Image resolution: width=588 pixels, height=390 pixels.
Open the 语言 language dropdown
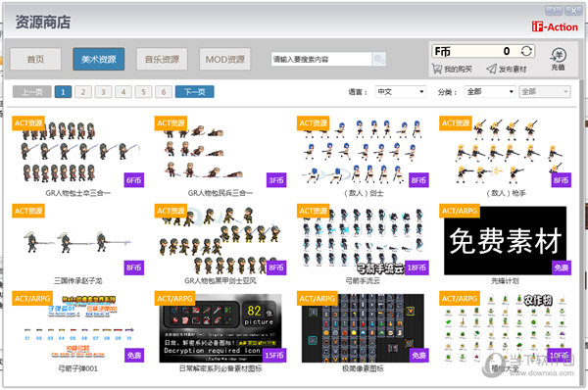click(x=400, y=91)
